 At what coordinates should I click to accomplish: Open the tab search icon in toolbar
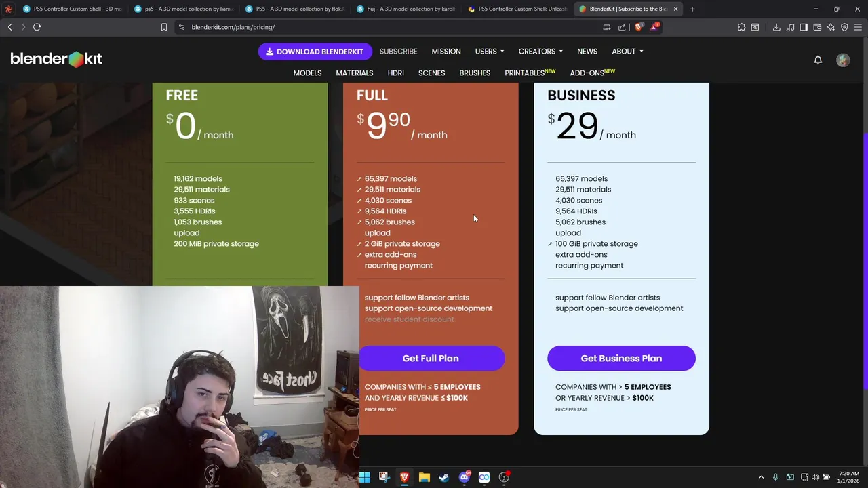point(755,27)
